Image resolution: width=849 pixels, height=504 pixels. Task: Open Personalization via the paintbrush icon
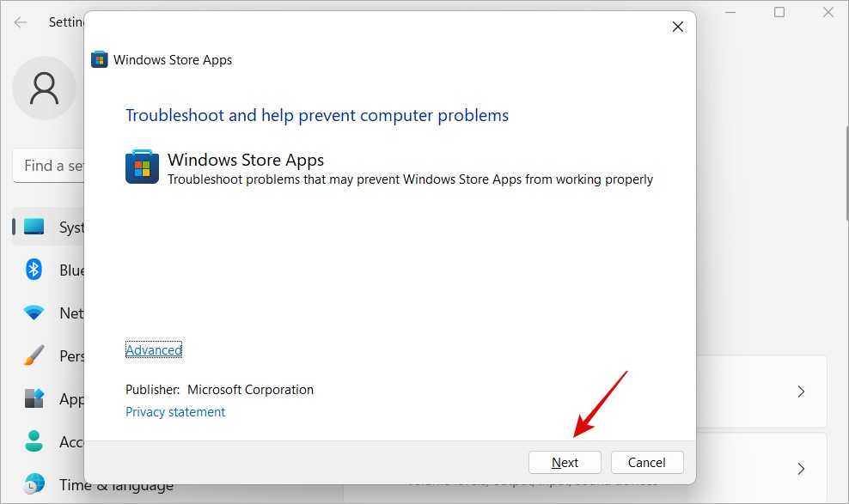(x=34, y=355)
